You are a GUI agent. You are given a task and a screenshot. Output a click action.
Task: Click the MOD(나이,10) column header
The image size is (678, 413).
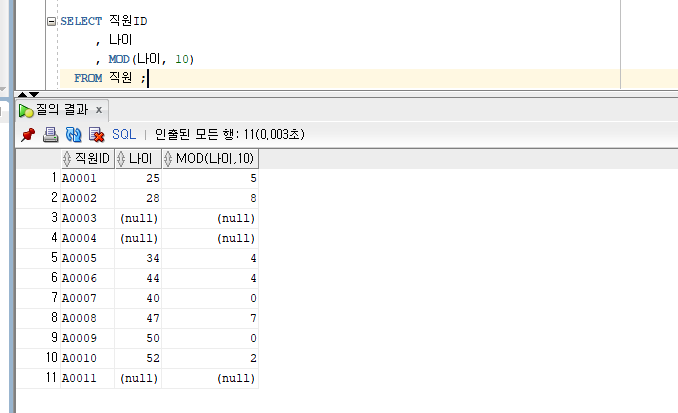coord(210,158)
